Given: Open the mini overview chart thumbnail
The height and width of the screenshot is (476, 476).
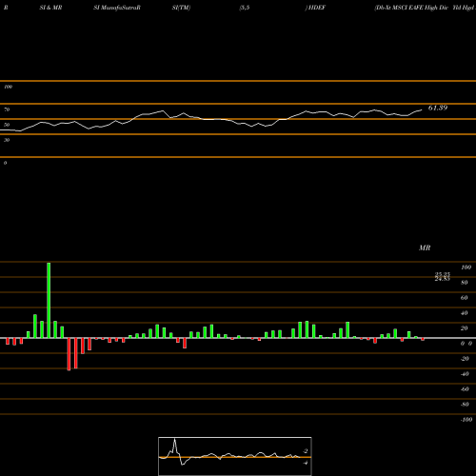Looking at the screenshot, I should tap(235, 456).
